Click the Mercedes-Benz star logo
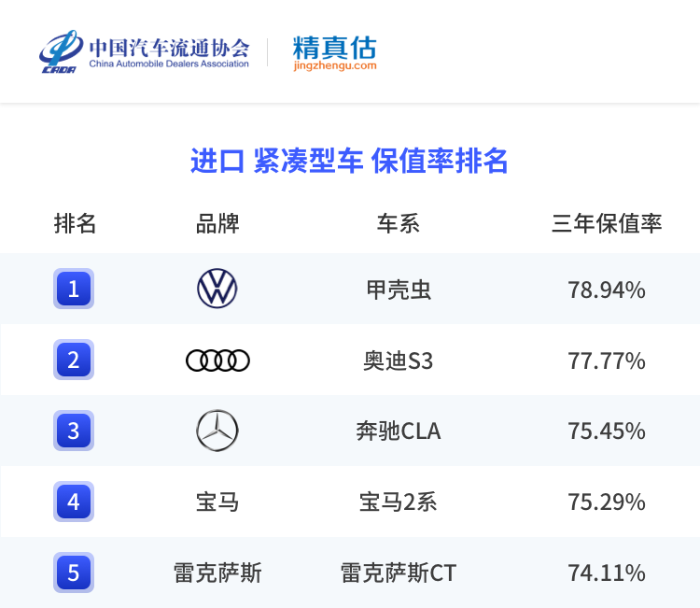Screen dimensions: 700x608 [x=217, y=431]
